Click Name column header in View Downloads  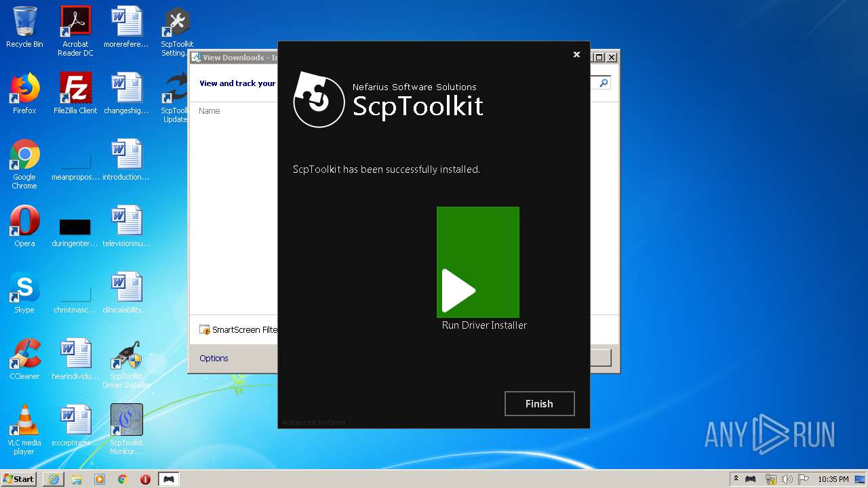pos(209,110)
